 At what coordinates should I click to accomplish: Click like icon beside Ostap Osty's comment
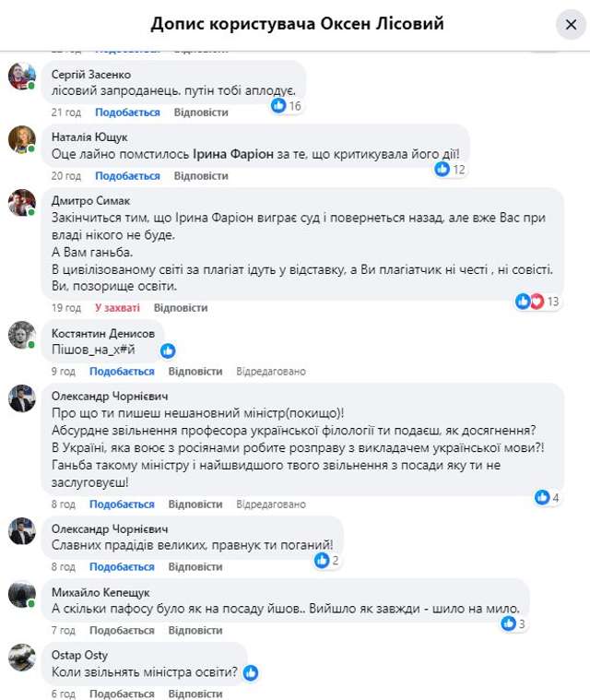click(x=250, y=672)
